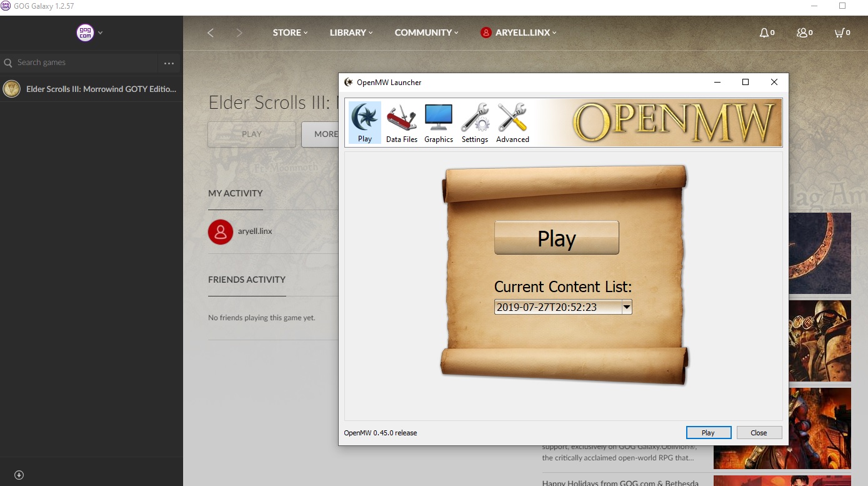The width and height of the screenshot is (868, 486).
Task: Click the Morrowind game icon in sidebar
Action: [11, 89]
